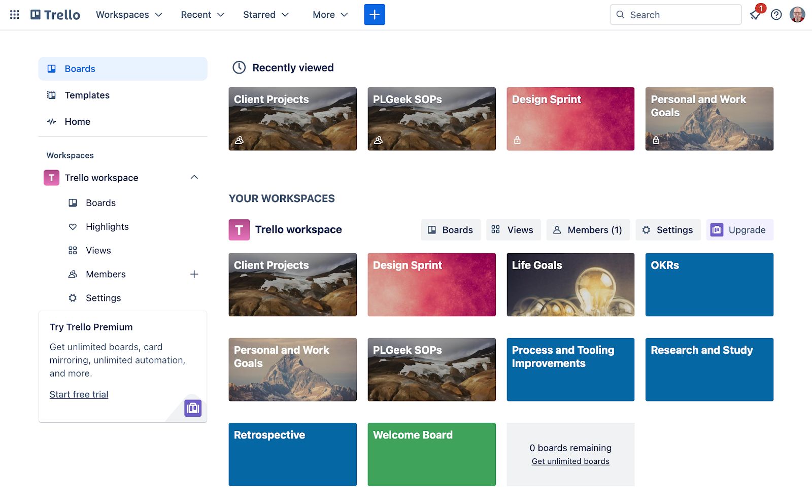This screenshot has height=504, width=812.
Task: Click the Trello workspace heading text
Action: [x=298, y=229]
